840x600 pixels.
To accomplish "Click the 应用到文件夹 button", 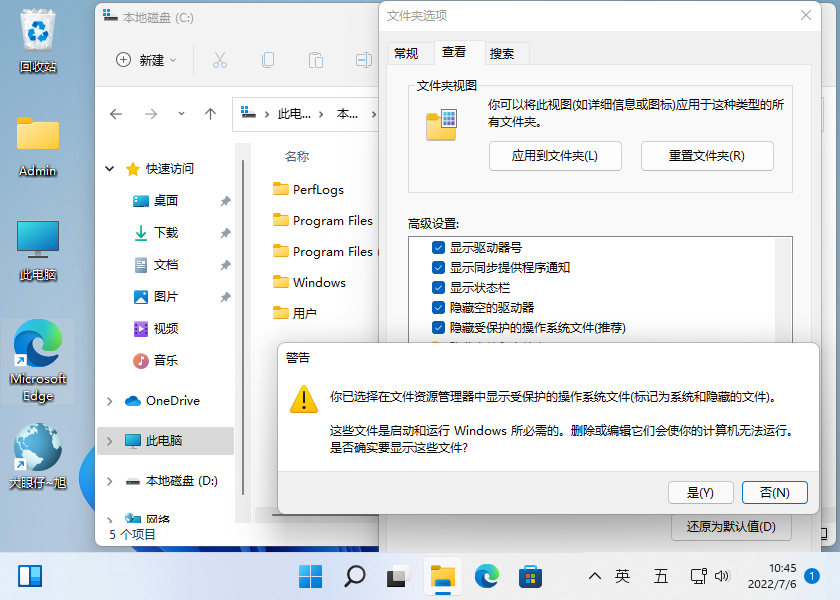I will [555, 156].
